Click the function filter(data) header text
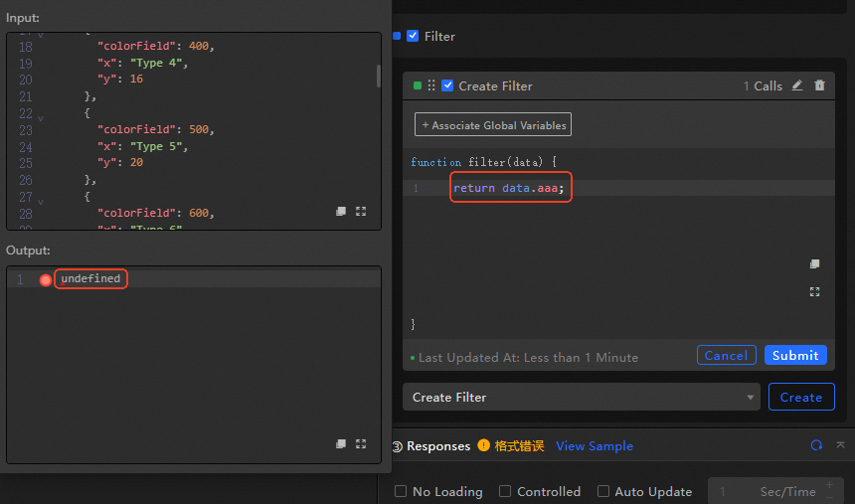Image resolution: width=855 pixels, height=504 pixels. coord(483,161)
